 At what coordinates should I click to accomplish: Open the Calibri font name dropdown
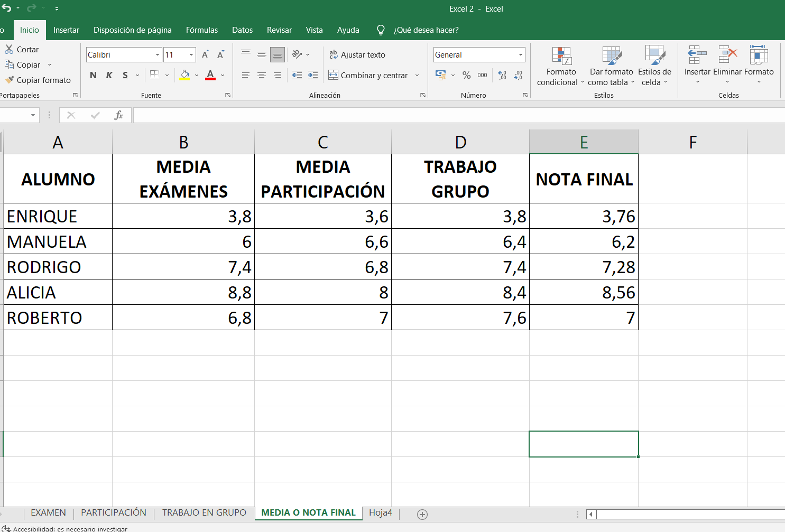click(x=158, y=55)
